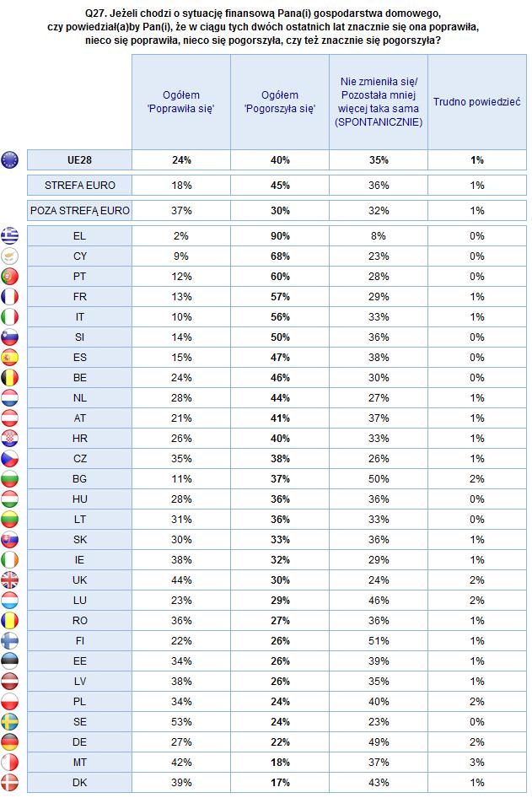Click the Danish flag icon next to DK
The width and height of the screenshot is (532, 798).
click(x=9, y=782)
